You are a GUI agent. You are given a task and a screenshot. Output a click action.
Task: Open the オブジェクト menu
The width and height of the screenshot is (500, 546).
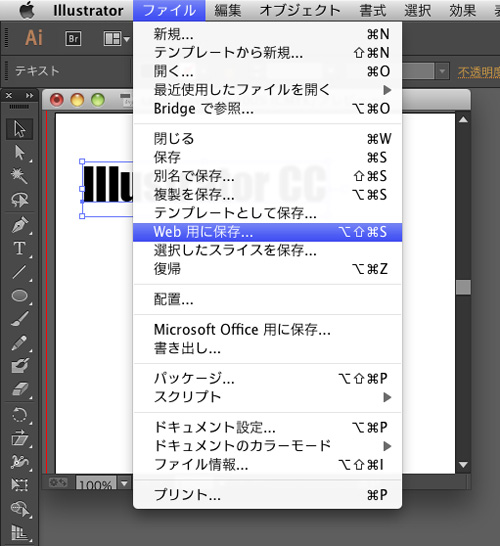[x=300, y=10]
